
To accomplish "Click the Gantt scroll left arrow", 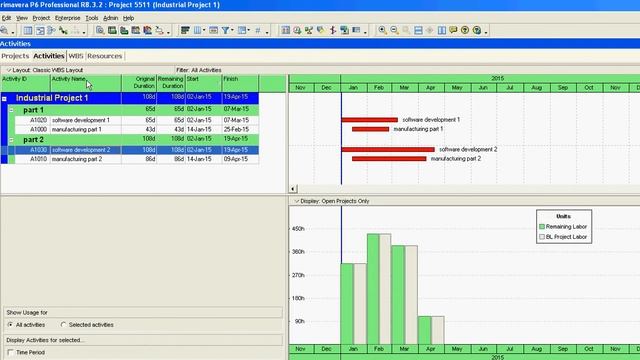I will [293, 189].
